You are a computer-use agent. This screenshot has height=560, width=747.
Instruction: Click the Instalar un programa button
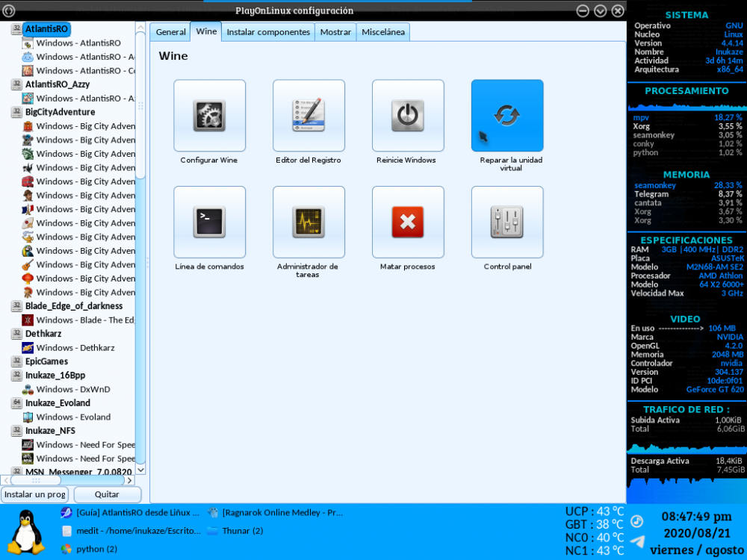(36, 494)
